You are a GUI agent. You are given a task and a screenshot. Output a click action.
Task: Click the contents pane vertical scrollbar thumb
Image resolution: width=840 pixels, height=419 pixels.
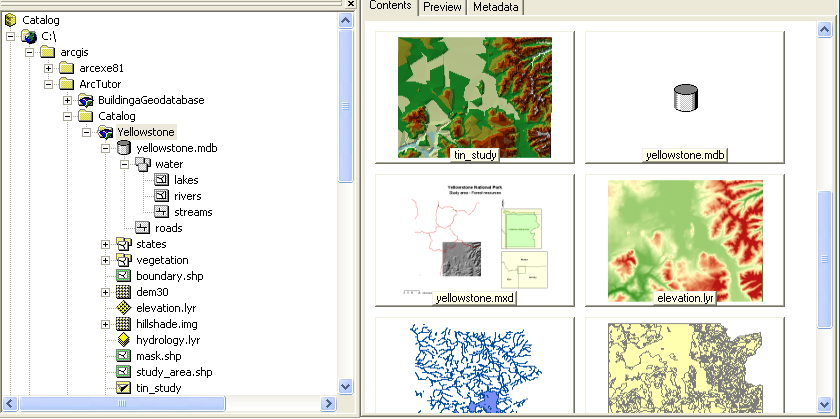click(x=824, y=259)
